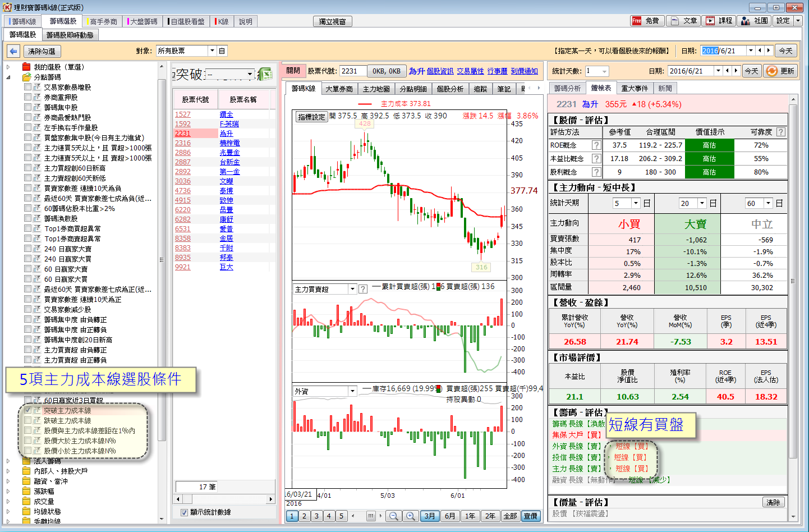This screenshot has height=532, width=809.
Task: Open the 籌碼股即時動態 tab
Action: coord(70,35)
